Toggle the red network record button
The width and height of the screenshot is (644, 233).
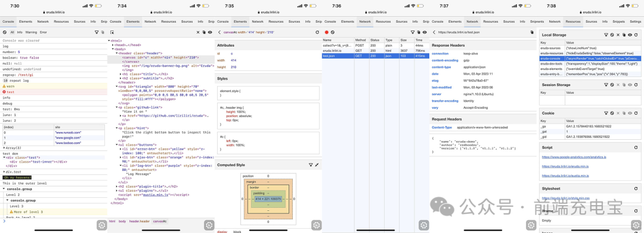click(327, 32)
